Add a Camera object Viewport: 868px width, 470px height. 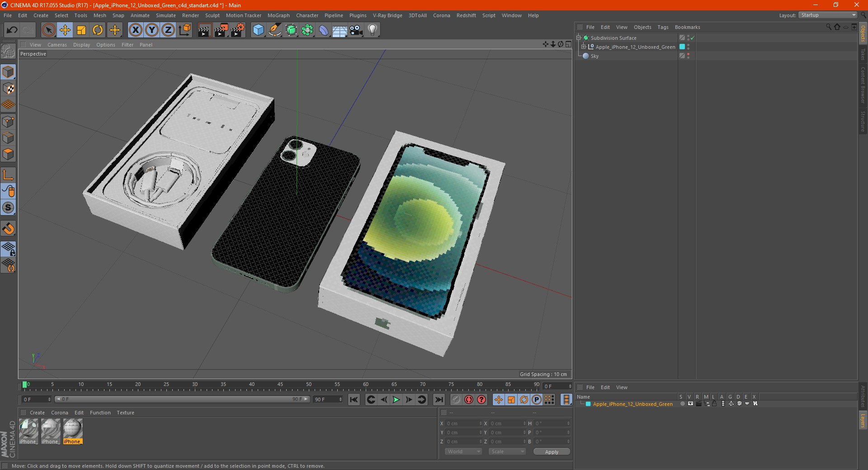pyautogui.click(x=356, y=30)
